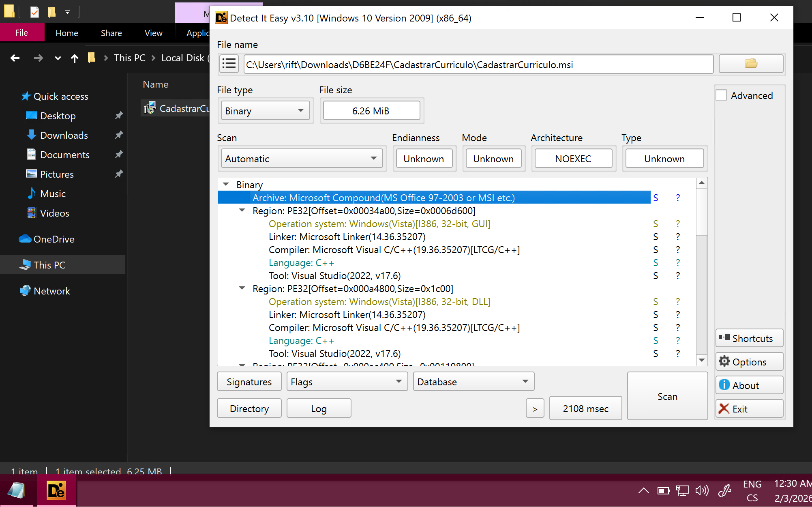The height and width of the screenshot is (507, 812).
Task: Click the Music note icon in sidebar
Action: click(31, 193)
